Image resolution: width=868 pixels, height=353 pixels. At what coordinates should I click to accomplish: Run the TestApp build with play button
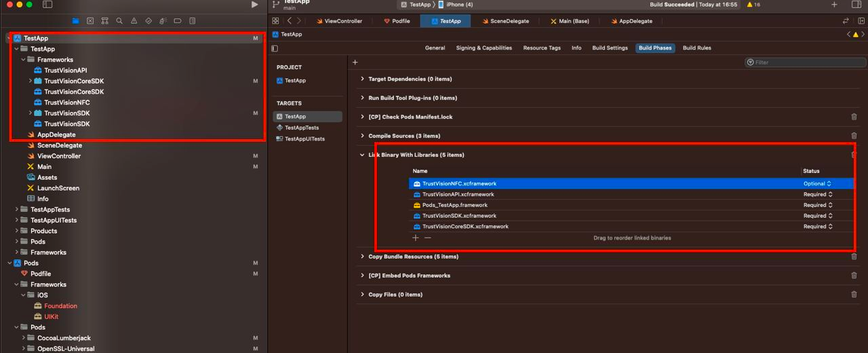tap(255, 5)
